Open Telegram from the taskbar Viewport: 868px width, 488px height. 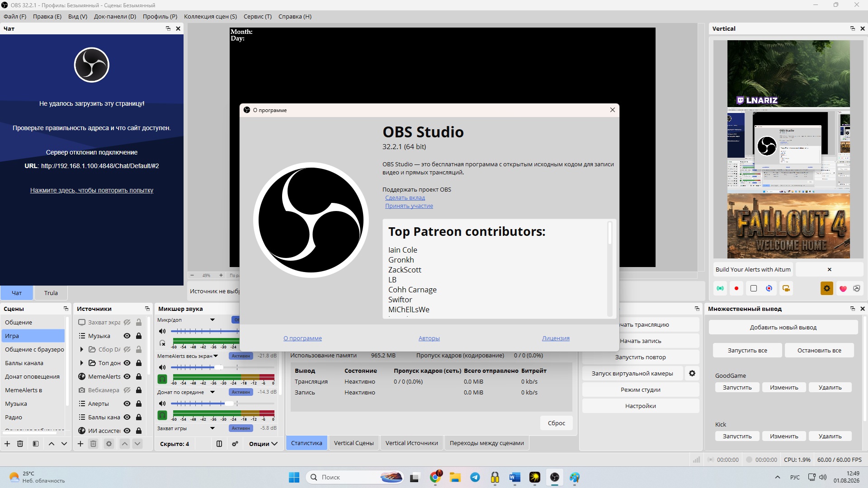pos(475,477)
